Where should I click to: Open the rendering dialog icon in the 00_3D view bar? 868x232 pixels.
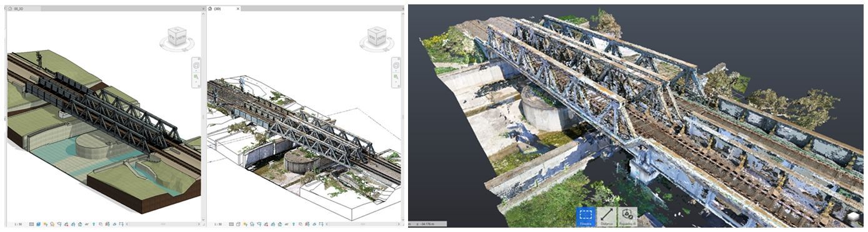pos(59,224)
